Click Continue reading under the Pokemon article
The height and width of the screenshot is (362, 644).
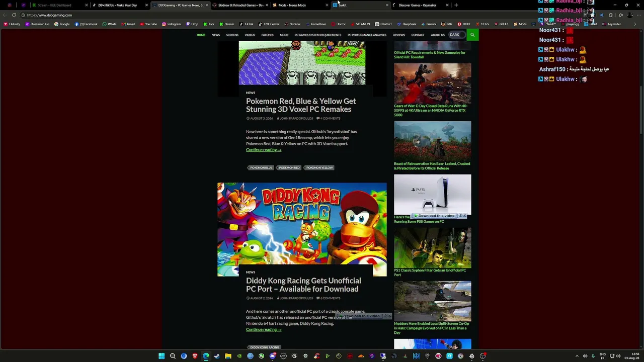tap(264, 150)
